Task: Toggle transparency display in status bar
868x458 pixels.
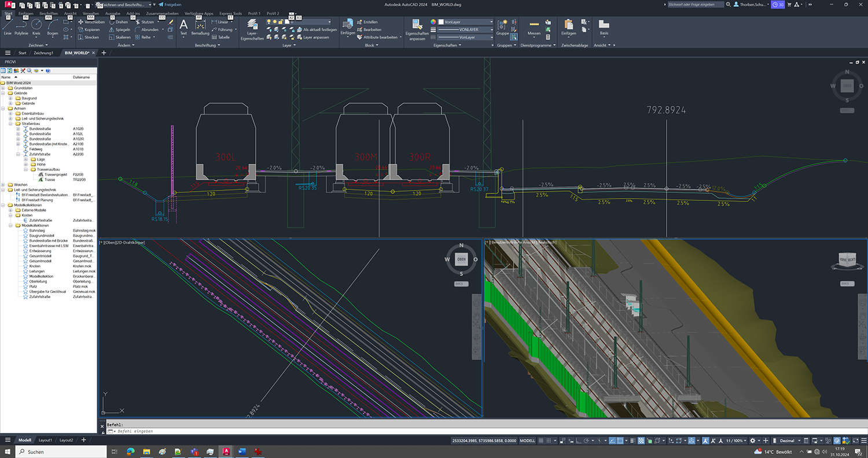Action: coord(641,441)
